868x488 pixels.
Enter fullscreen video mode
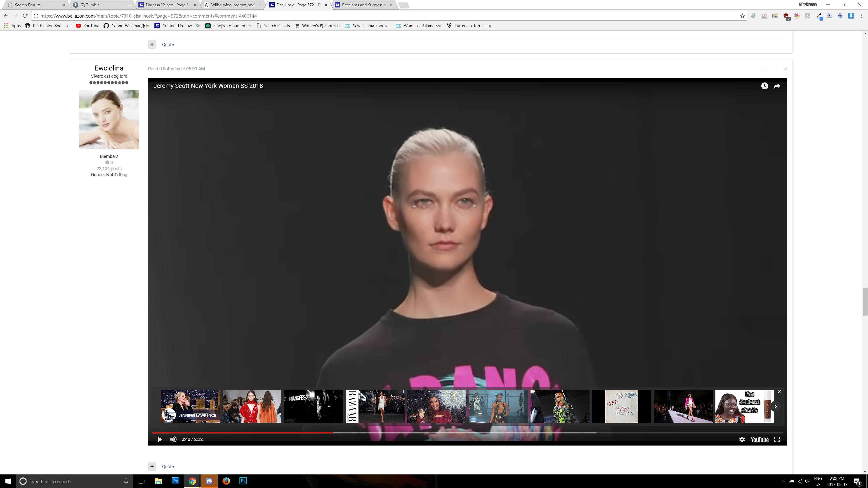777,439
